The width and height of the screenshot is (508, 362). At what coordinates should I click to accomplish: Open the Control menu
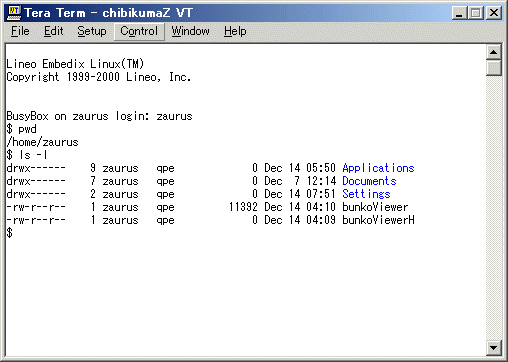click(x=139, y=31)
